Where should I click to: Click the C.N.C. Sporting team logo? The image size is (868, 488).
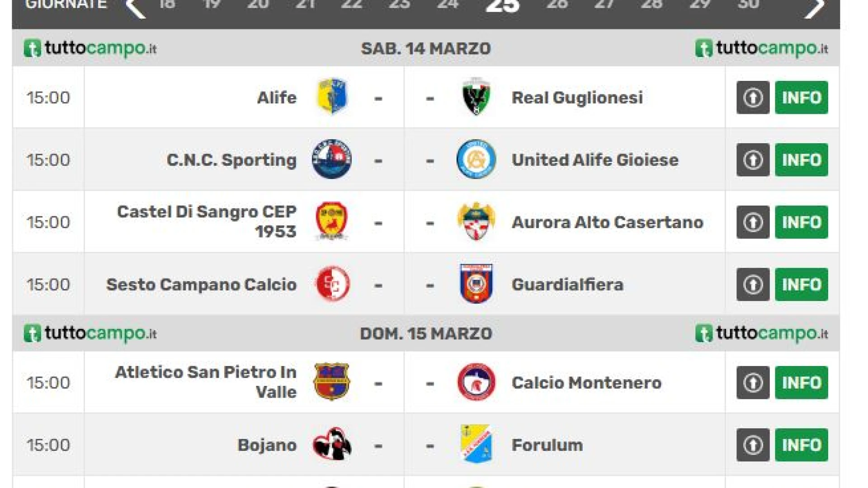click(x=332, y=159)
